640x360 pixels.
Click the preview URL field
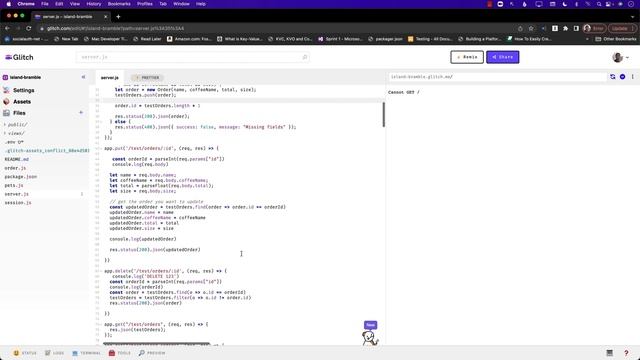pyautogui.click(x=498, y=77)
